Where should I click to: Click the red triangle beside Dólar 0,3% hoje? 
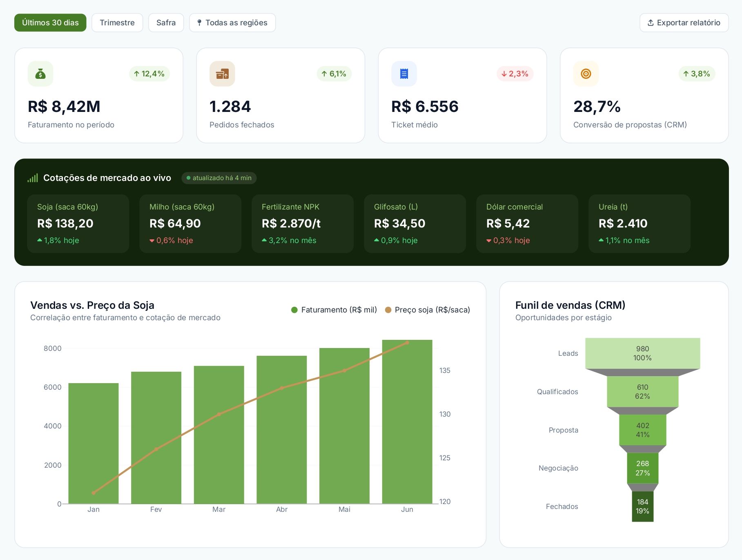489,241
